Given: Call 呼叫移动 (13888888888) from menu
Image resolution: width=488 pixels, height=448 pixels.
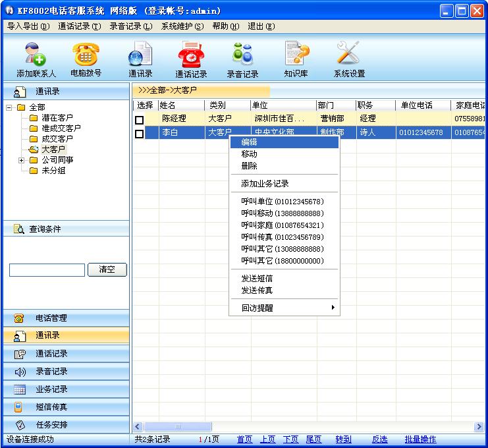Looking at the screenshot, I should [x=285, y=213].
